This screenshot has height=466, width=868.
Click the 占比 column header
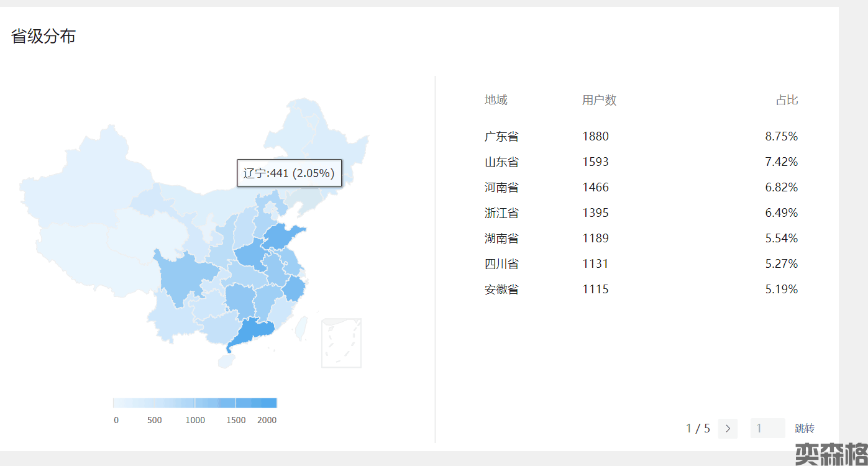(787, 100)
